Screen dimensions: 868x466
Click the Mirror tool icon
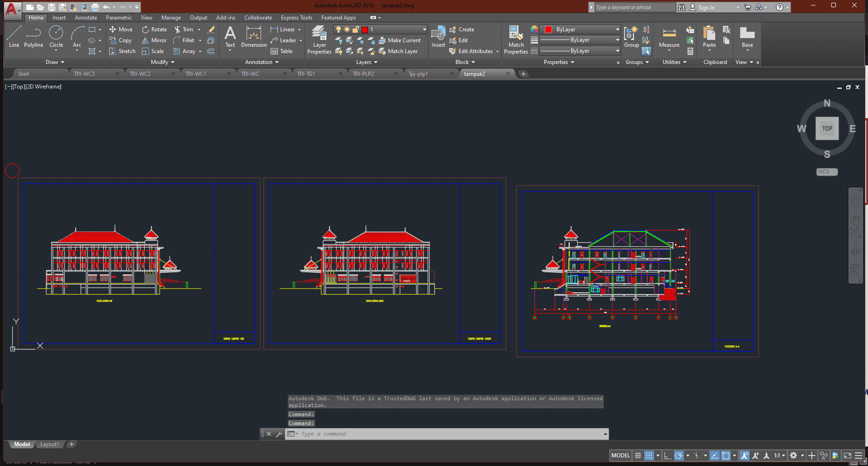tap(145, 40)
